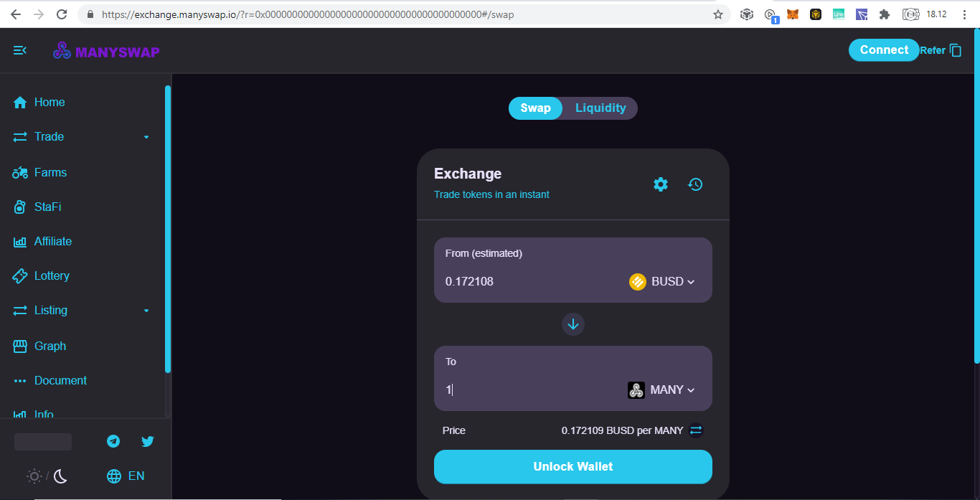This screenshot has height=500, width=980.
Task: Switch to light mode sun icon
Action: point(34,476)
